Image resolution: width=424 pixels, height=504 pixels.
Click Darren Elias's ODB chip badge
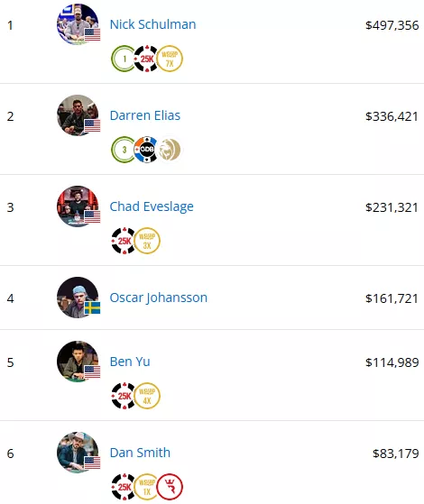pos(146,150)
